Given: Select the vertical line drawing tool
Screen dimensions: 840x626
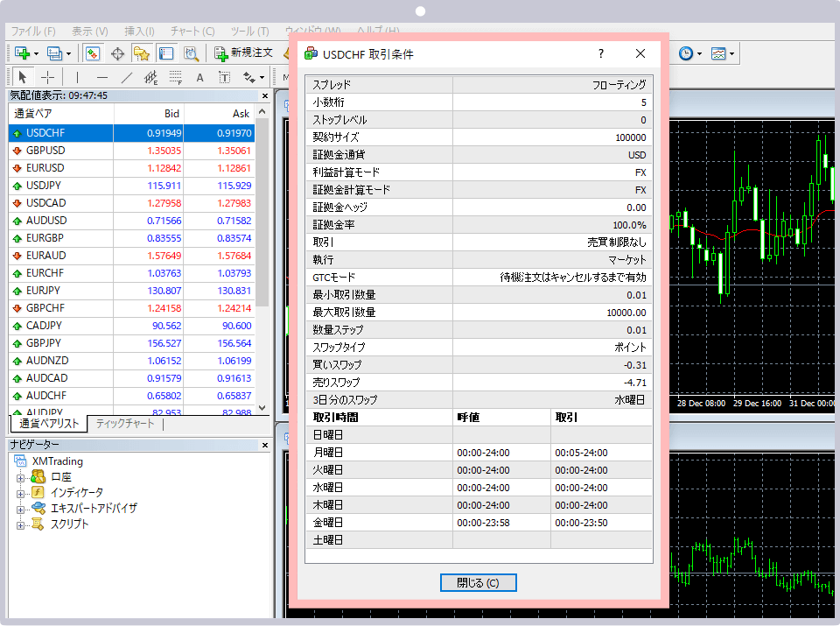Looking at the screenshot, I should 77,77.
